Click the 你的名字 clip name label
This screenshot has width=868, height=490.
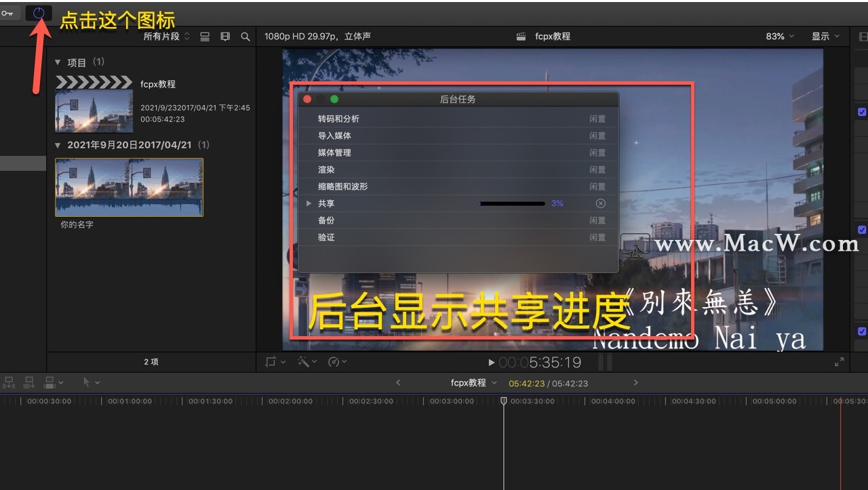(x=77, y=224)
